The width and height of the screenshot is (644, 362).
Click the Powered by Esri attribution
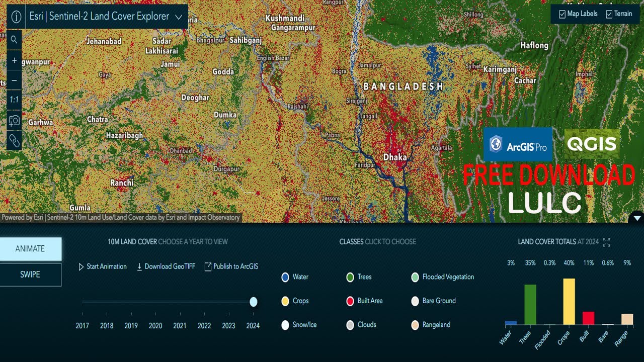[121, 218]
